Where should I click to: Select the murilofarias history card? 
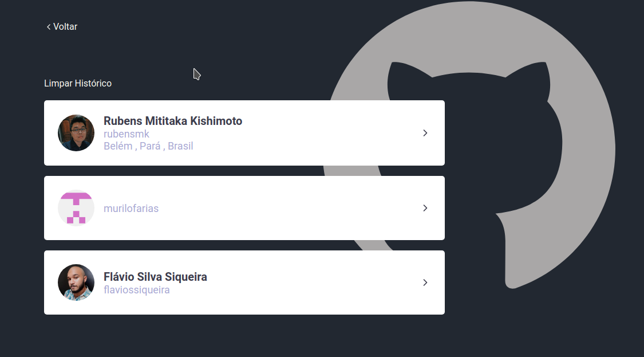pyautogui.click(x=244, y=208)
